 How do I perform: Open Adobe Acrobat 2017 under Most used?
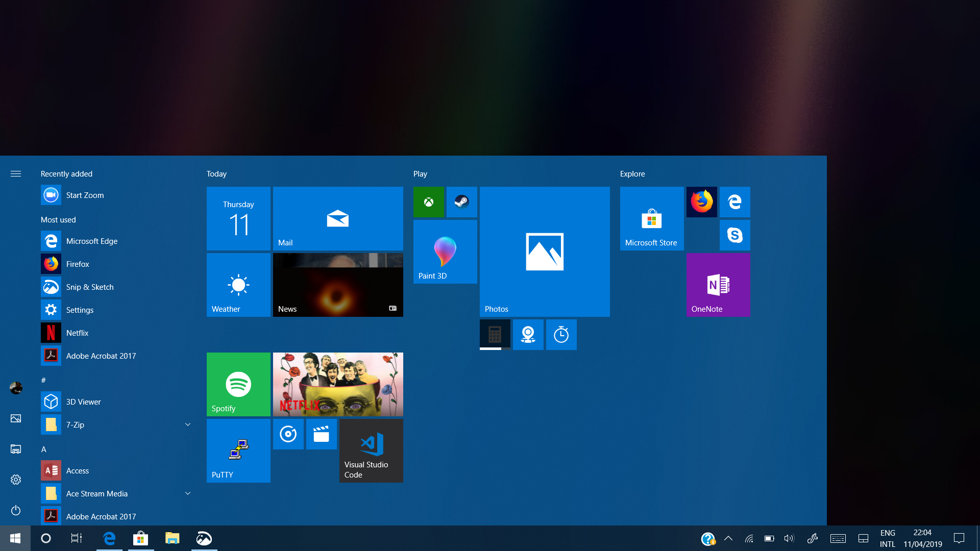117,356
